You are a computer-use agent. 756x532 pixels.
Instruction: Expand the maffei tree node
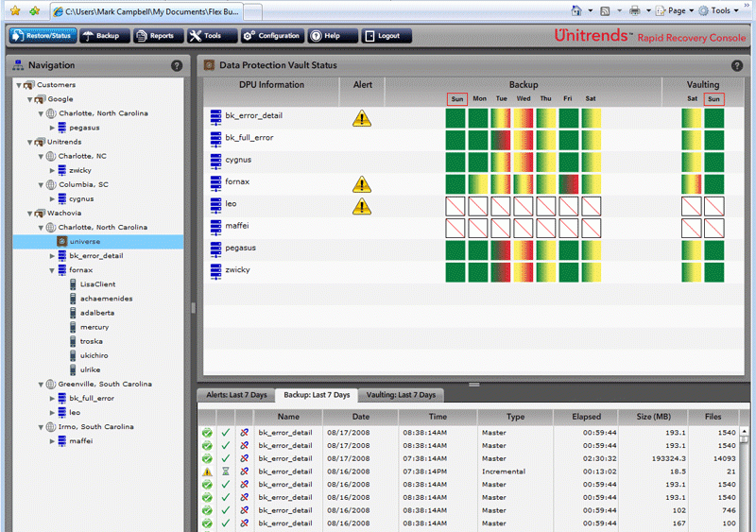(x=52, y=441)
